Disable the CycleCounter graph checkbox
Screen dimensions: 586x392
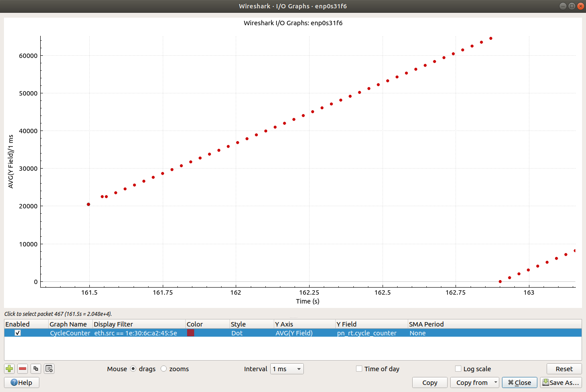coord(18,333)
